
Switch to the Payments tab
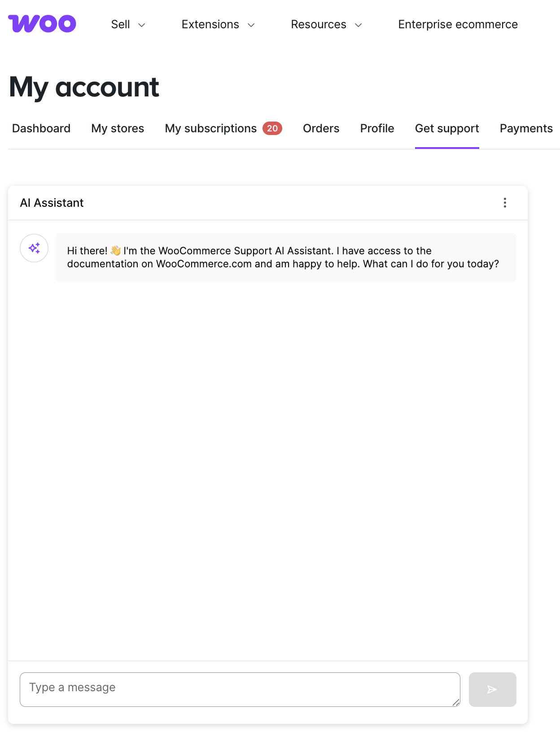pyautogui.click(x=526, y=129)
